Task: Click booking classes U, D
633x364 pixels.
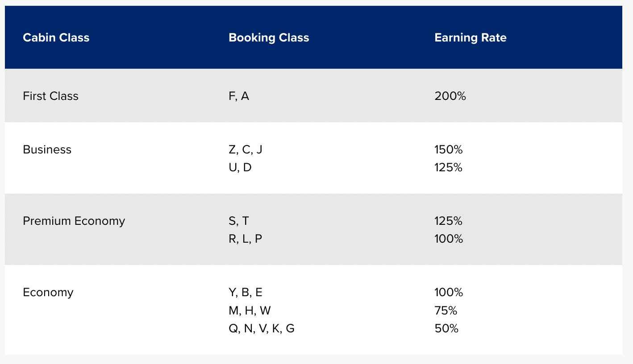Action: (240, 168)
